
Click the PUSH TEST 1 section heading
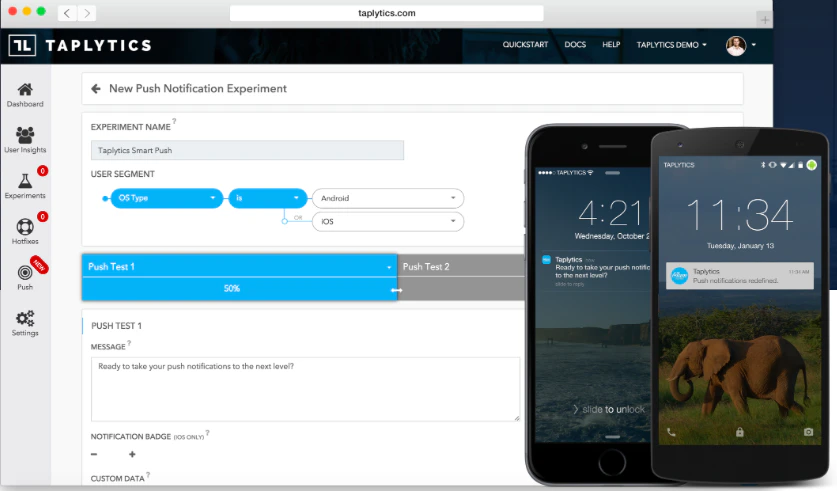[x=116, y=326]
